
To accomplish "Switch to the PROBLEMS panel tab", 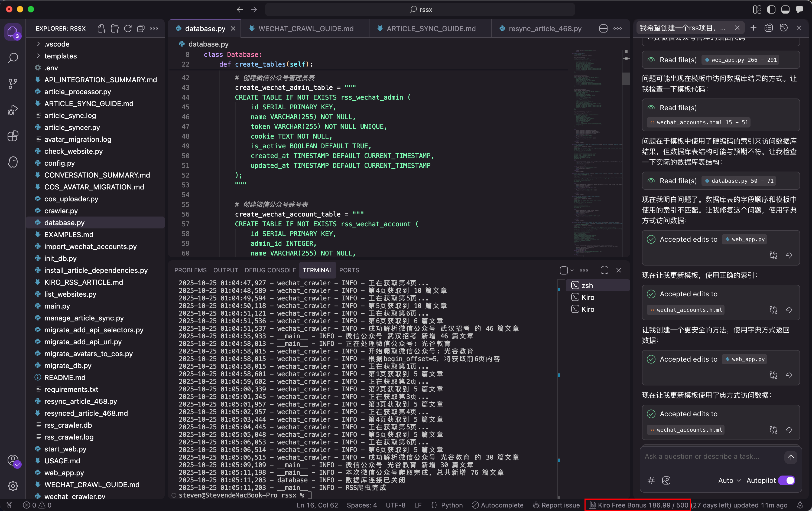I will [190, 270].
